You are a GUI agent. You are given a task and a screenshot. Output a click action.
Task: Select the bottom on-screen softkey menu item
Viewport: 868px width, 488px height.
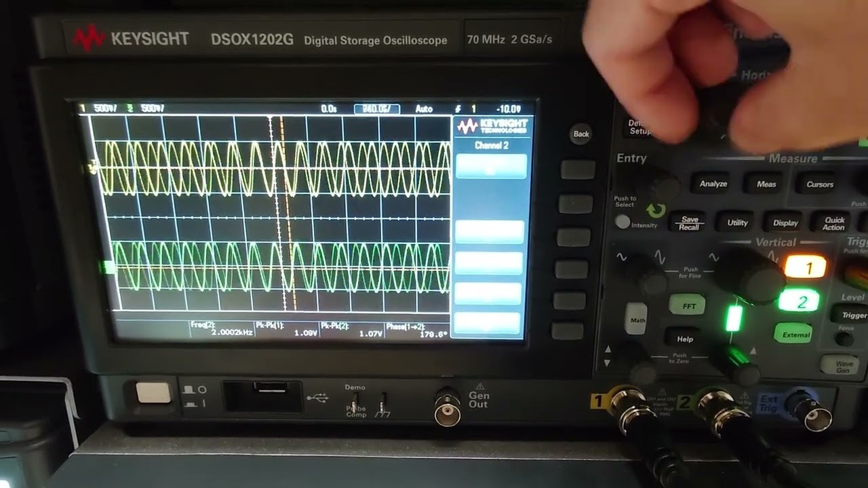486,323
